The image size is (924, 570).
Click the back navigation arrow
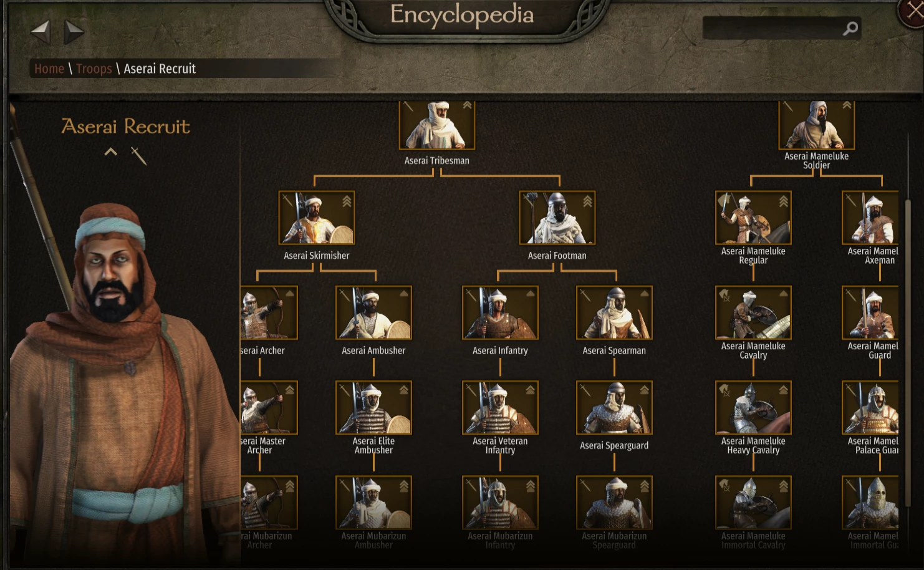pyautogui.click(x=41, y=31)
